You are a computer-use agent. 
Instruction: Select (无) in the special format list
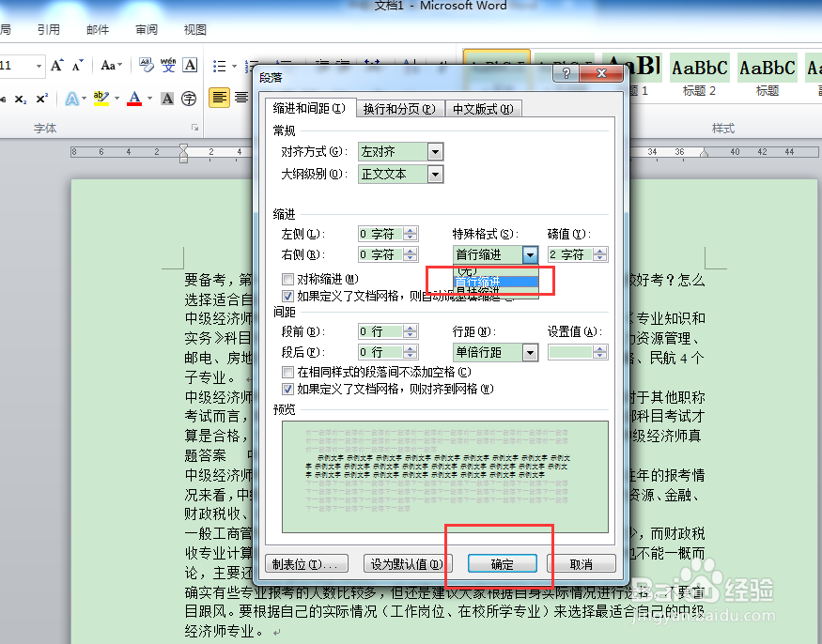tap(495, 270)
